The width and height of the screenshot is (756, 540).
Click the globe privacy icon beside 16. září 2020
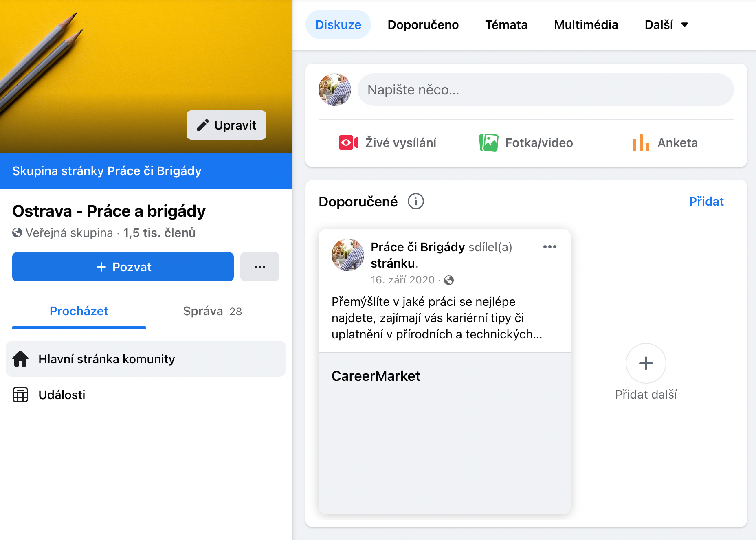(x=449, y=280)
